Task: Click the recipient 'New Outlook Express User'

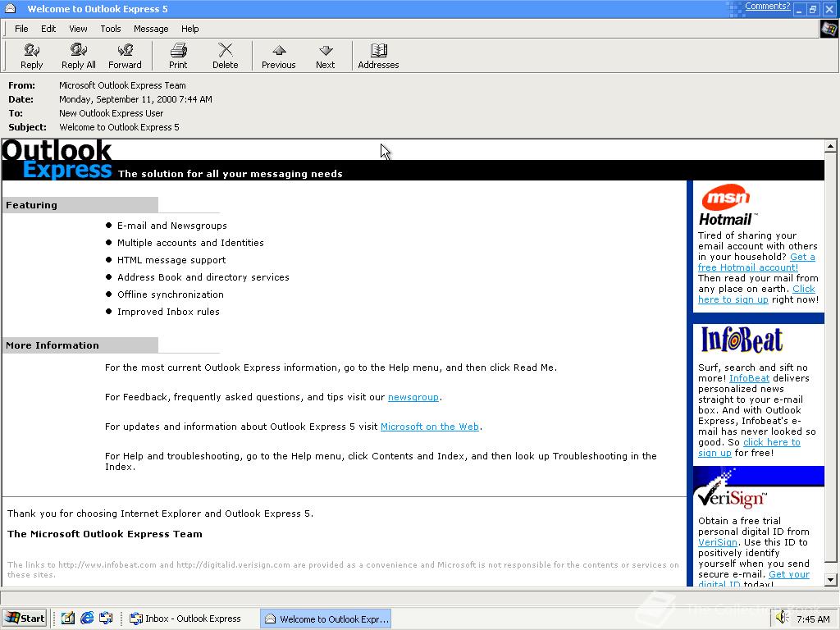Action: point(111,113)
